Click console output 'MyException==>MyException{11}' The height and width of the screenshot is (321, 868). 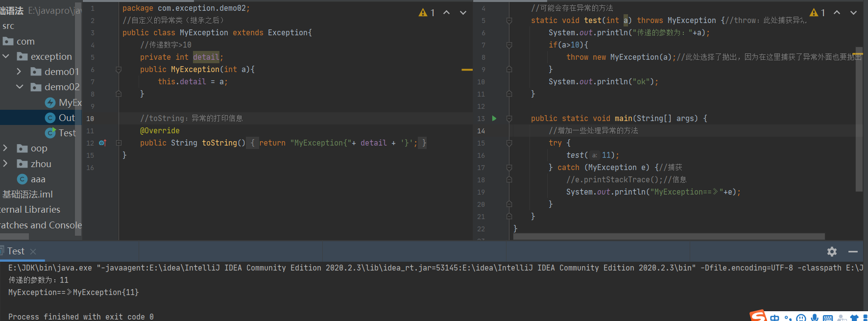coord(73,292)
